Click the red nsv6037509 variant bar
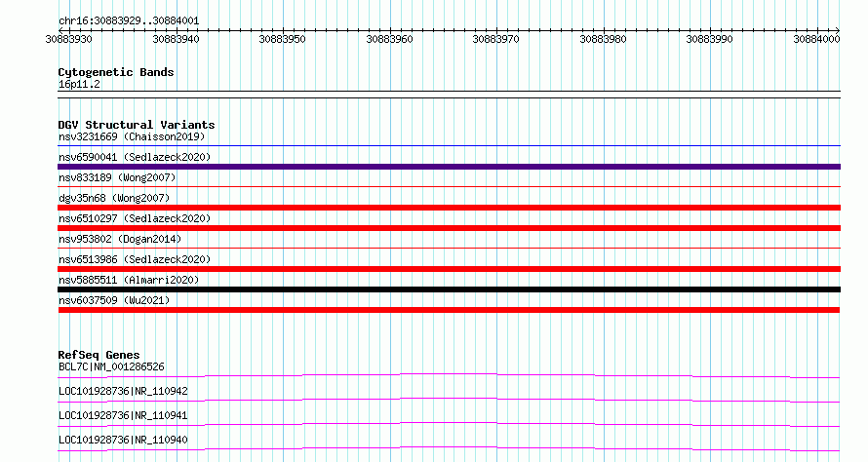This screenshot has width=868, height=462. click(x=449, y=310)
